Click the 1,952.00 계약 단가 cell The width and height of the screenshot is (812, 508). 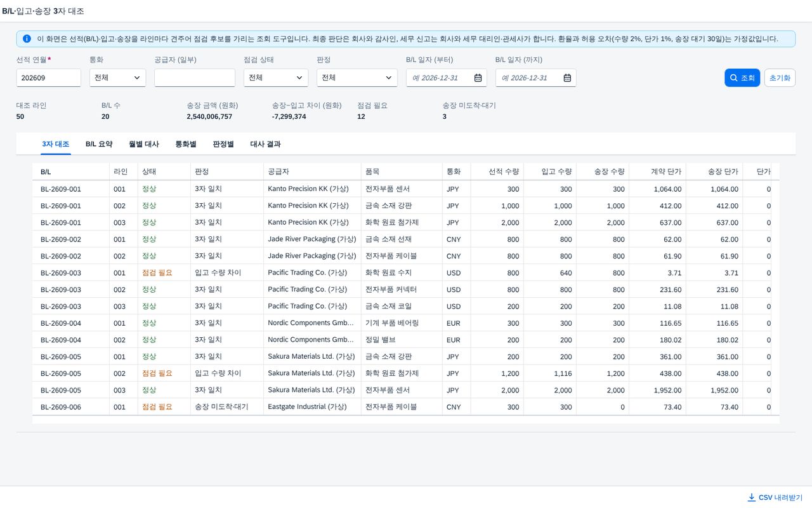pyautogui.click(x=657, y=391)
